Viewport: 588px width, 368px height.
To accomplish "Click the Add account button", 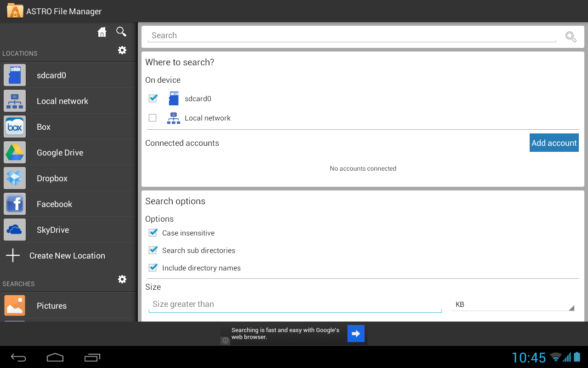I will point(554,143).
